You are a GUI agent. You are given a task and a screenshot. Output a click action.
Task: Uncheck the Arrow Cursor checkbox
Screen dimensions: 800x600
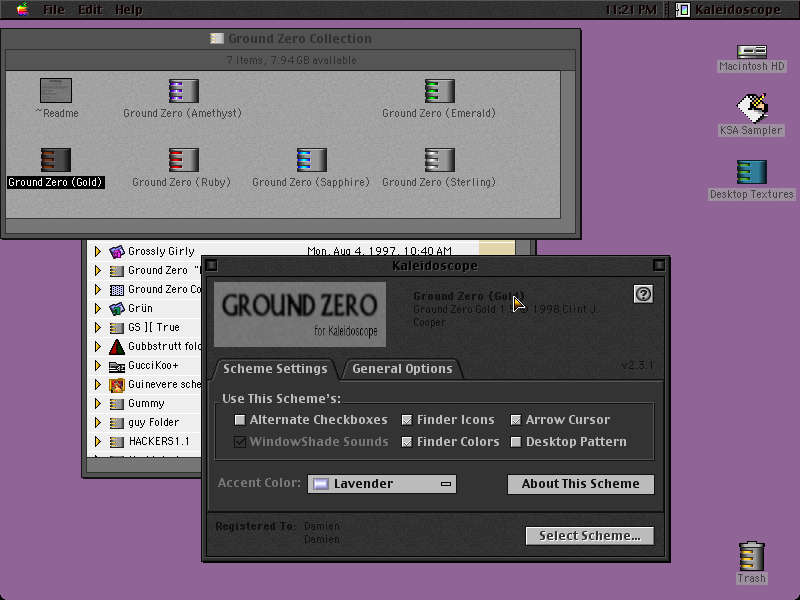(516, 420)
